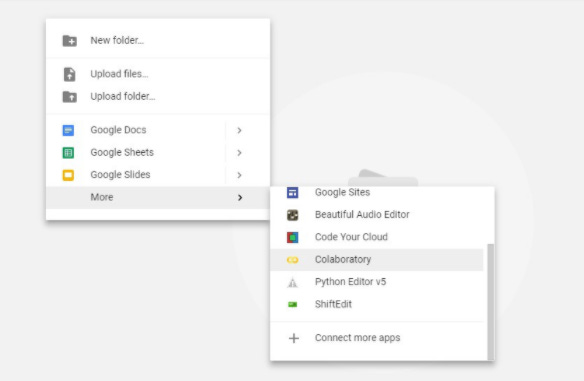Click the green Google Sheets icon
Screen dimensions: 584x381
point(68,153)
